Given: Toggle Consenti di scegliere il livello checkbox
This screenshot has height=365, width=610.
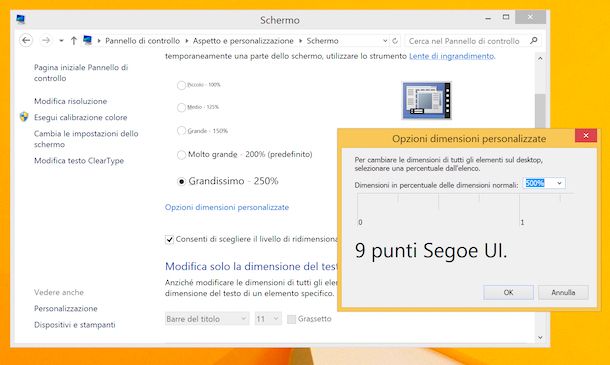Looking at the screenshot, I should coord(169,239).
